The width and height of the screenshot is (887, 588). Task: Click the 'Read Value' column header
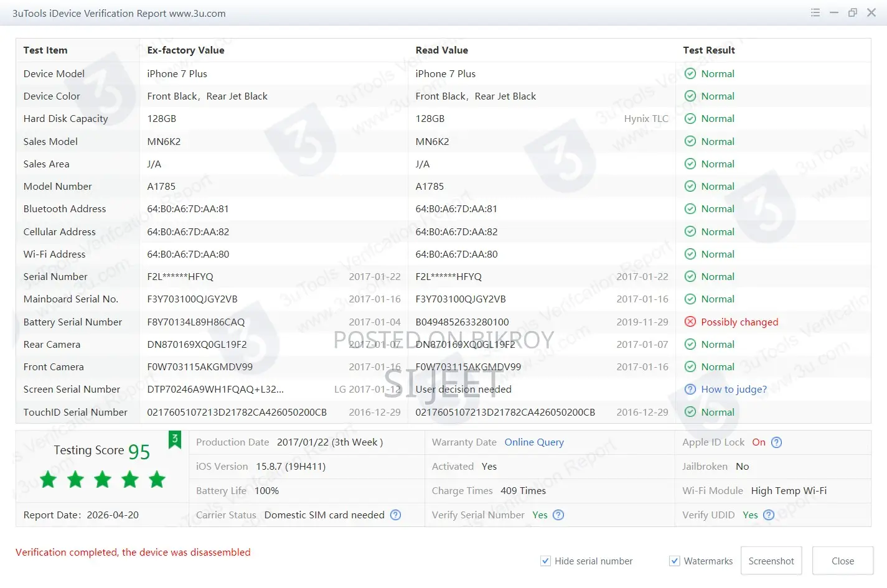click(x=442, y=50)
